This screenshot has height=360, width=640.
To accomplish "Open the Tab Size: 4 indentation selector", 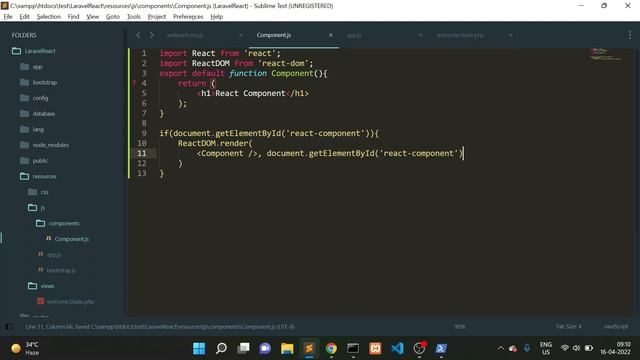I will click(x=568, y=327).
